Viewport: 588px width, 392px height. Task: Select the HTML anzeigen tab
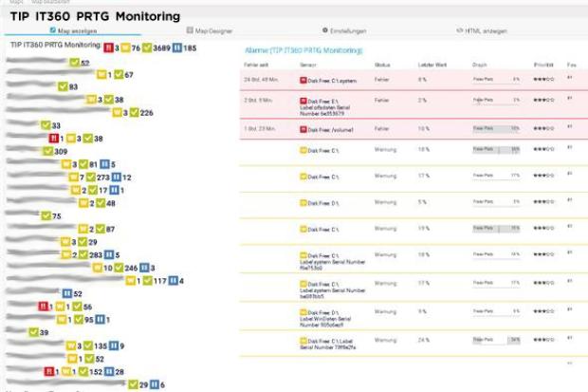pos(482,30)
